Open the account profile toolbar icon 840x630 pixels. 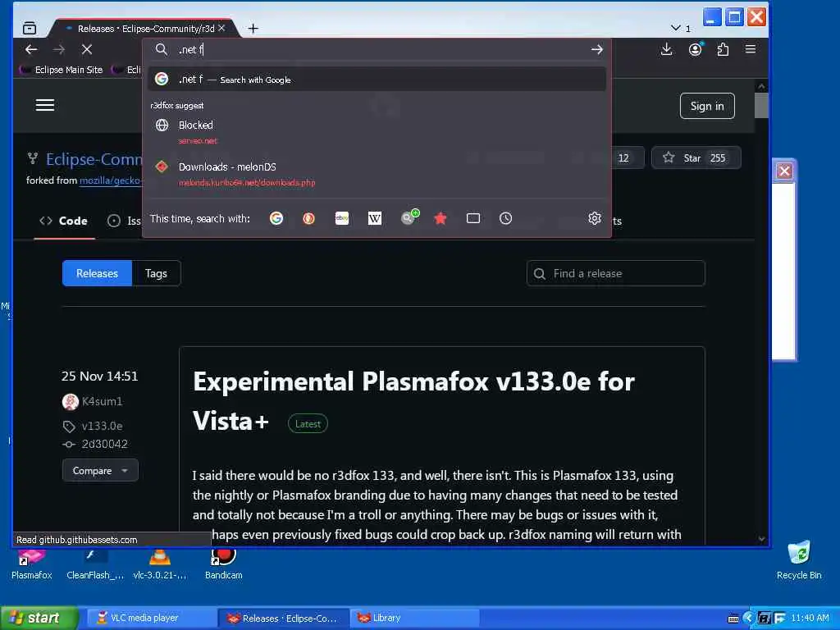(x=696, y=49)
